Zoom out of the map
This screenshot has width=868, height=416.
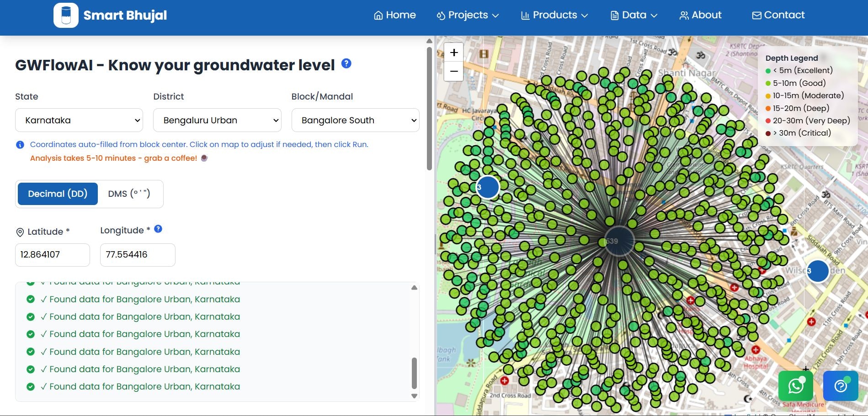[454, 71]
